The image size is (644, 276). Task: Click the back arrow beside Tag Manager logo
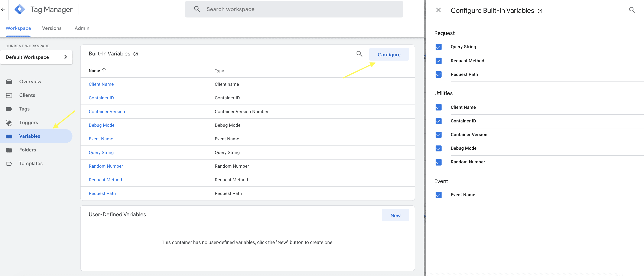click(3, 9)
